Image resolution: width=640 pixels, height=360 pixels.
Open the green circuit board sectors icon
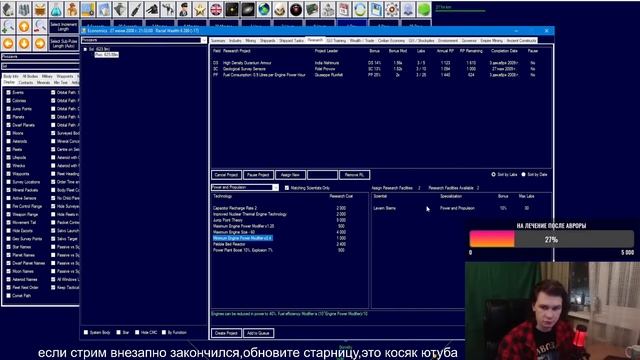coord(312,9)
